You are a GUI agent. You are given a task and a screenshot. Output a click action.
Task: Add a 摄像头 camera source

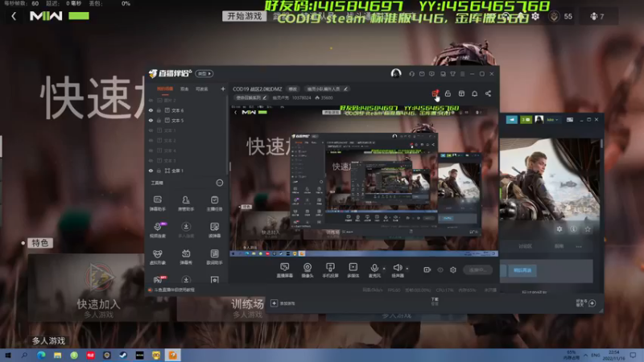pyautogui.click(x=308, y=270)
